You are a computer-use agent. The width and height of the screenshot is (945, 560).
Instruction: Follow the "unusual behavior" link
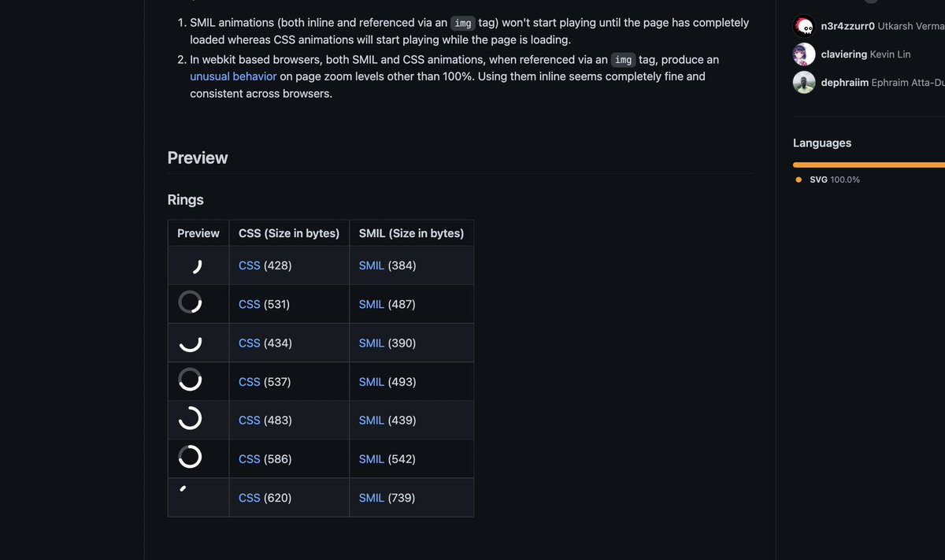pos(233,76)
